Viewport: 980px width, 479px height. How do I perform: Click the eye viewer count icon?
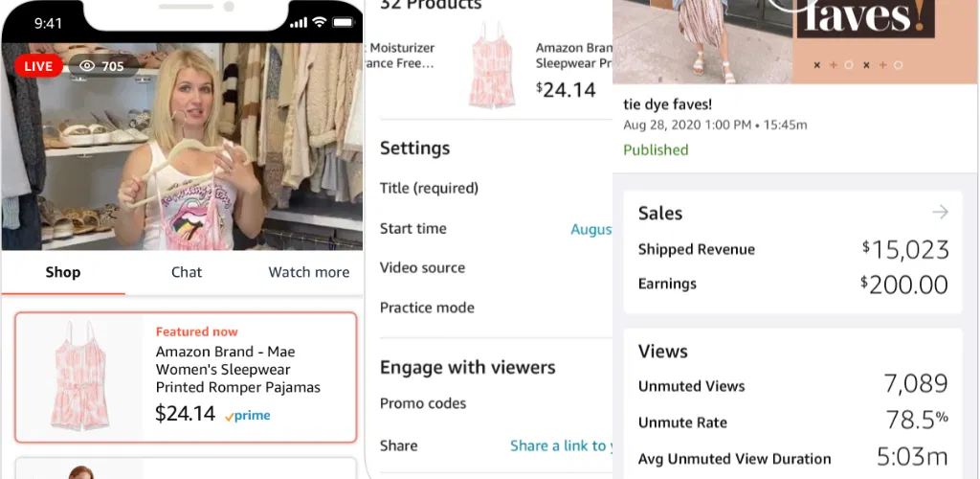87,66
